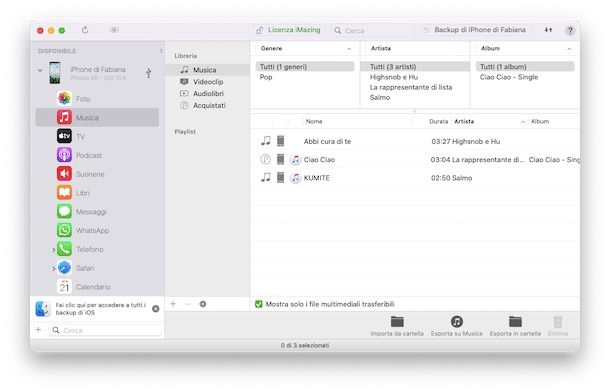Open Backup di iPhone di Fabiana

475,30
